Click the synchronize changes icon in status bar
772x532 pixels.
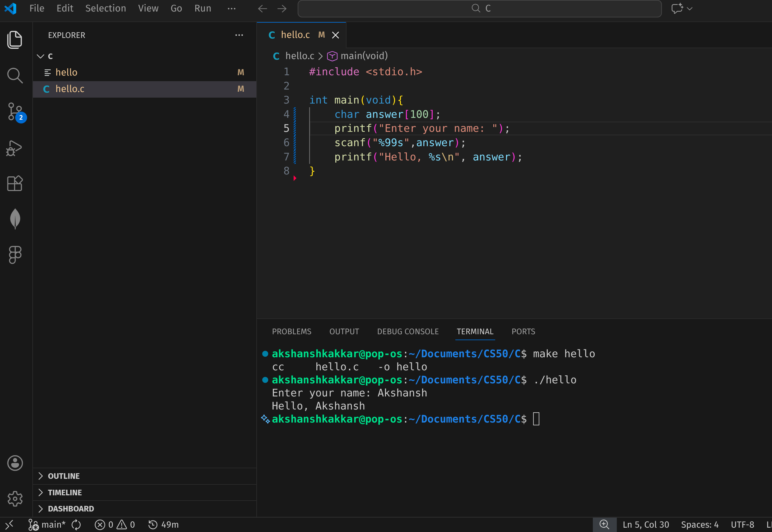[77, 525]
